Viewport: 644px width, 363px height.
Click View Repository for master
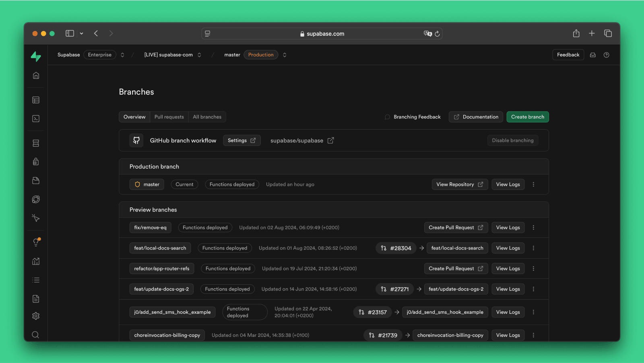(460, 185)
